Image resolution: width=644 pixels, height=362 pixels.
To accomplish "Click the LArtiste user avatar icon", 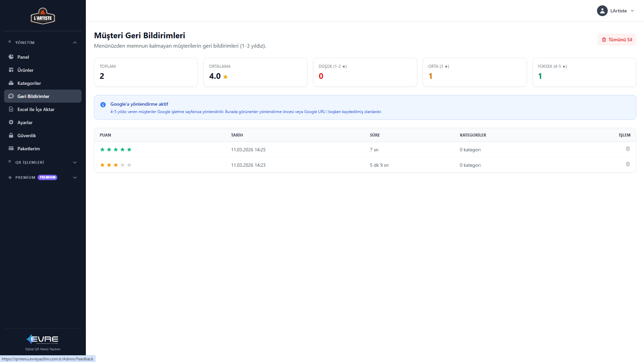I will [x=602, y=11].
